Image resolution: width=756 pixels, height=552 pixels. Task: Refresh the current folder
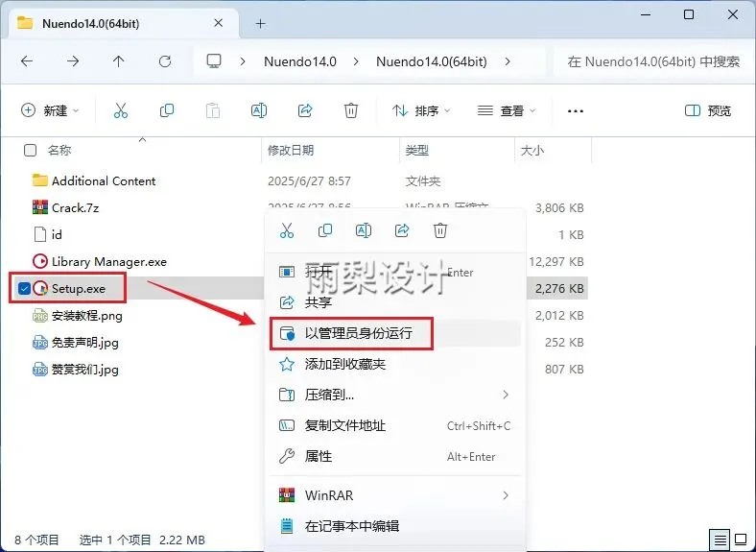coord(165,61)
